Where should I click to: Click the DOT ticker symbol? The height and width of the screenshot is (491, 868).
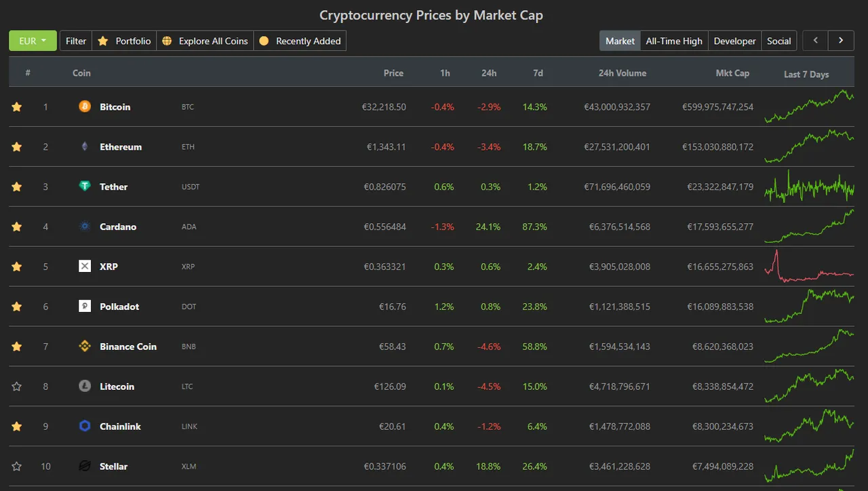(x=189, y=307)
